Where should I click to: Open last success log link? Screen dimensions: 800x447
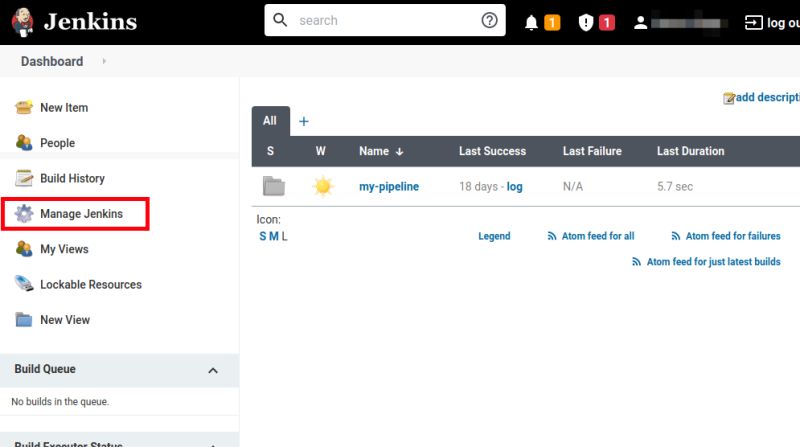514,187
